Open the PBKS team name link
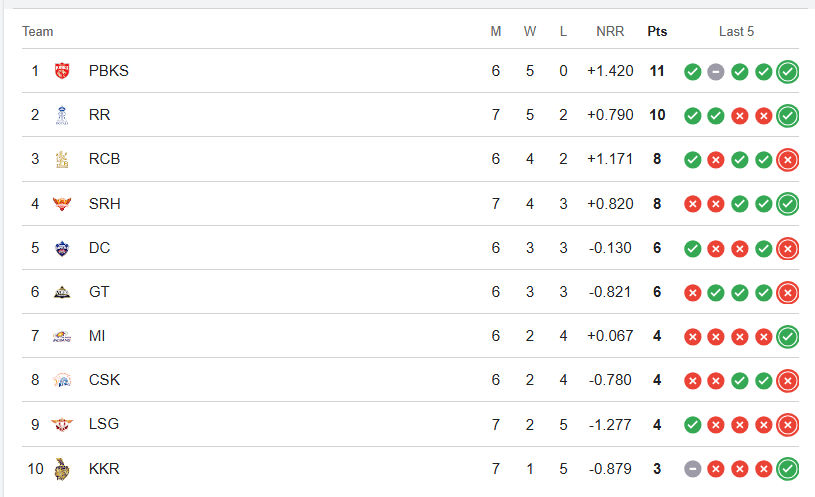Image resolution: width=815 pixels, height=497 pixels. (108, 71)
